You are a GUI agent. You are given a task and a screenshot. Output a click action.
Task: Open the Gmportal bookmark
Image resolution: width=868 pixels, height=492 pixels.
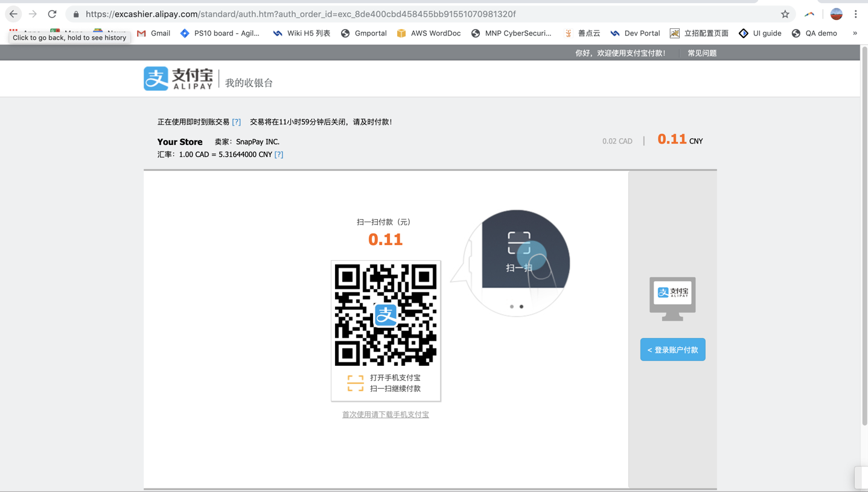point(363,33)
